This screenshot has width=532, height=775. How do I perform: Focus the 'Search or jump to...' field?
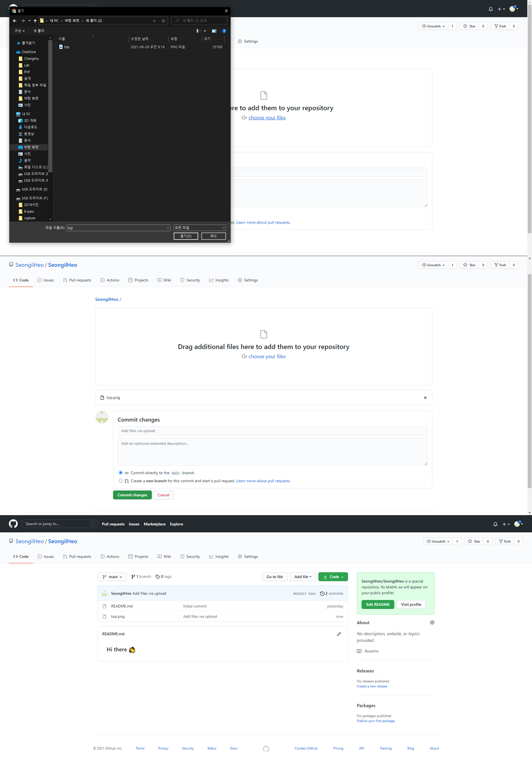tap(60, 524)
